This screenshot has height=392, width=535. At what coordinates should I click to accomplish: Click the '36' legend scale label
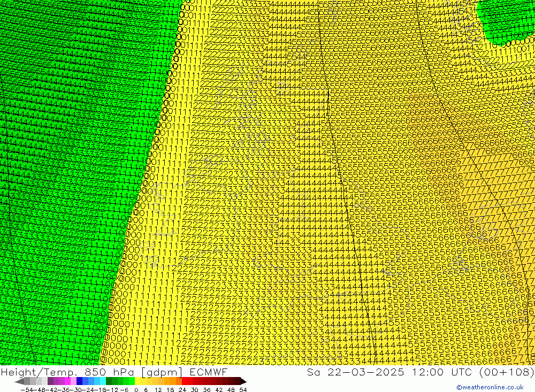(x=207, y=390)
